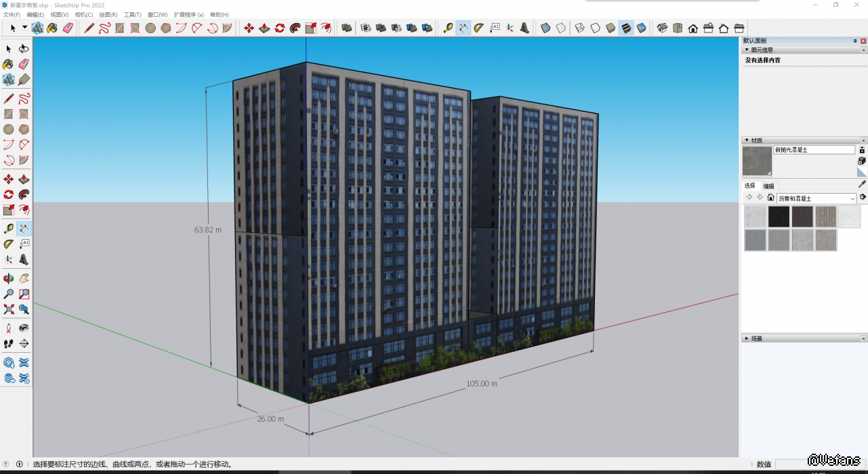Toggle X-ray face style
Screen dimensions: 868x474
point(545,28)
